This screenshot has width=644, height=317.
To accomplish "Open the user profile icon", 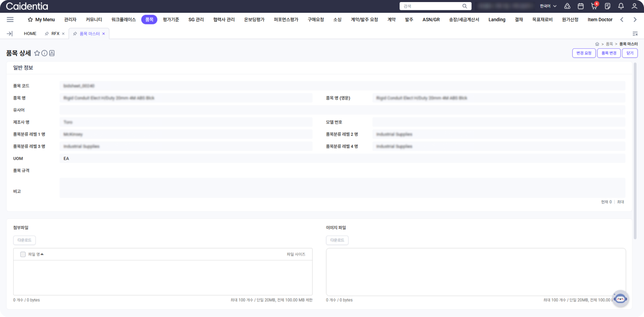I will (x=635, y=6).
